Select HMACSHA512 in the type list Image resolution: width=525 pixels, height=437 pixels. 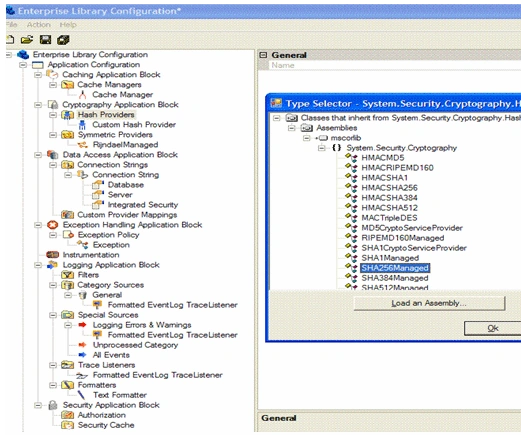[x=389, y=208]
